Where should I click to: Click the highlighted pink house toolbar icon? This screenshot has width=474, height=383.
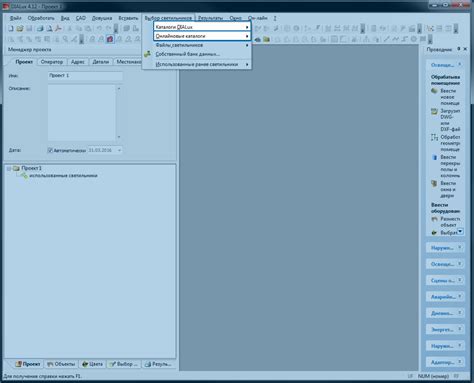[110, 39]
